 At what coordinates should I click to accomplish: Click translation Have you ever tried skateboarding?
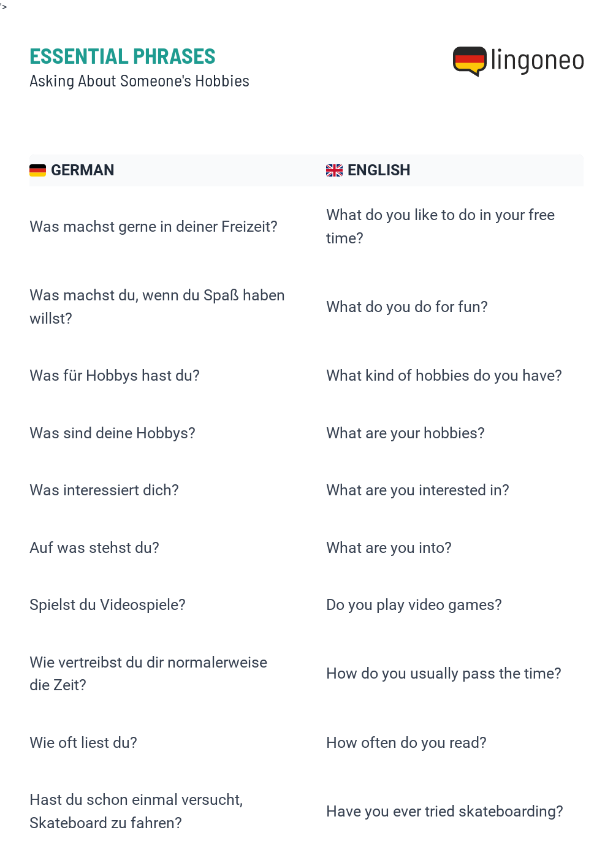[444, 812]
